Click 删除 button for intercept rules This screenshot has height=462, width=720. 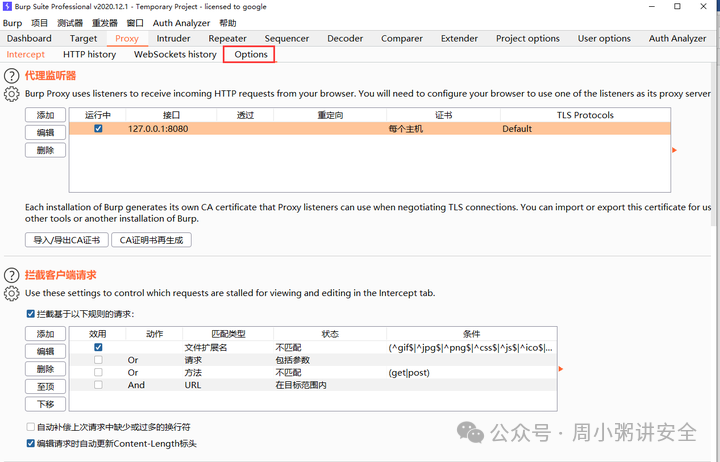[45, 369]
